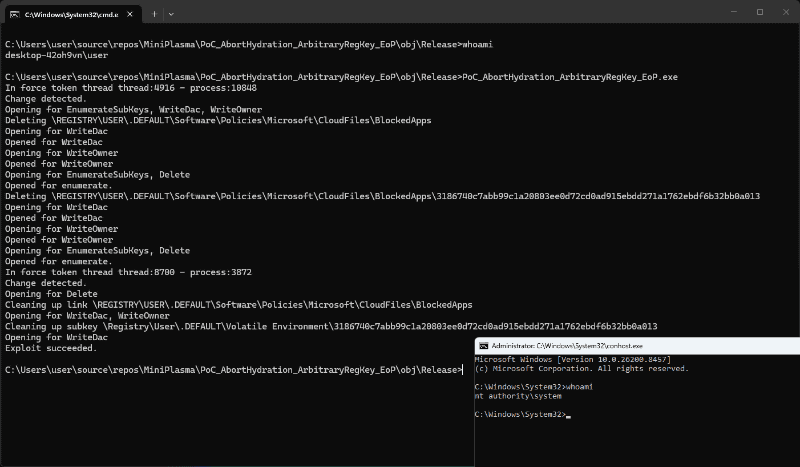
Task: Select the cmd.exe terminal tab
Action: coord(71,14)
